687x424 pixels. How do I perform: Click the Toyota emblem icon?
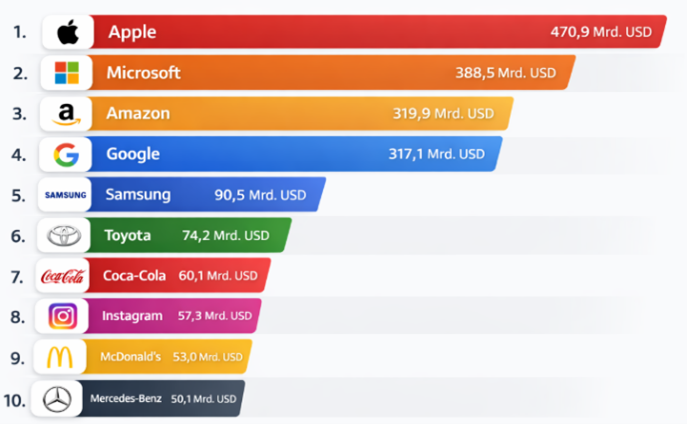(65, 236)
